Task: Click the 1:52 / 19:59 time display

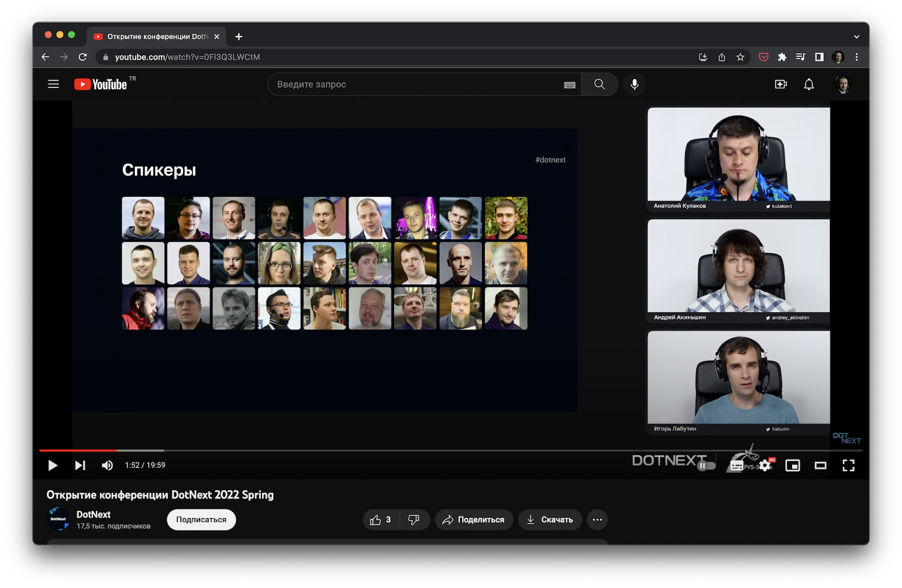Action: (145, 465)
